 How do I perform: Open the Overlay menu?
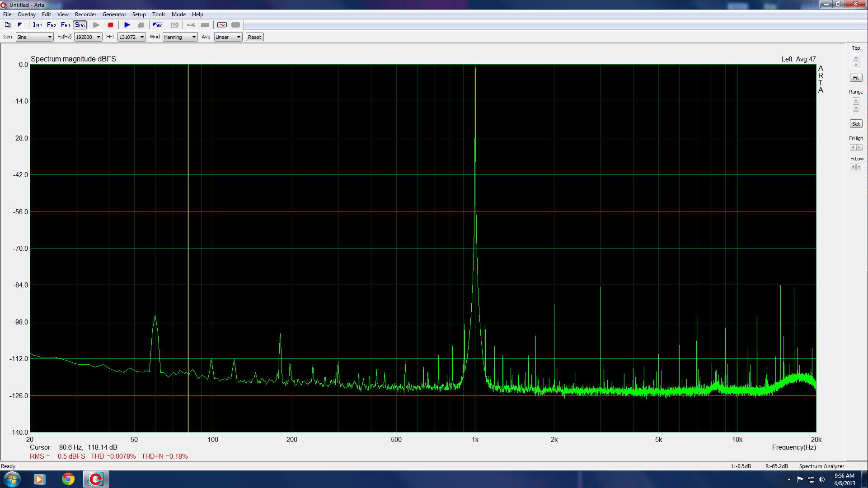[x=27, y=14]
